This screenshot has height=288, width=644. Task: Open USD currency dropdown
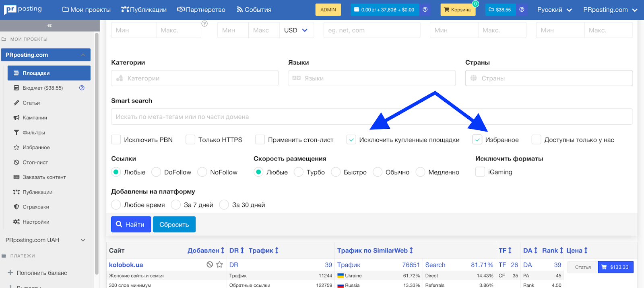[x=296, y=30]
